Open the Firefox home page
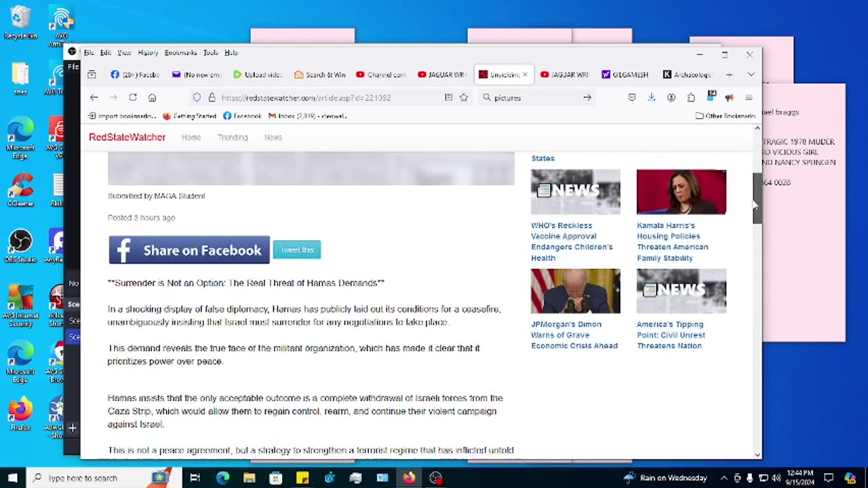This screenshot has height=488, width=868. pos(152,98)
